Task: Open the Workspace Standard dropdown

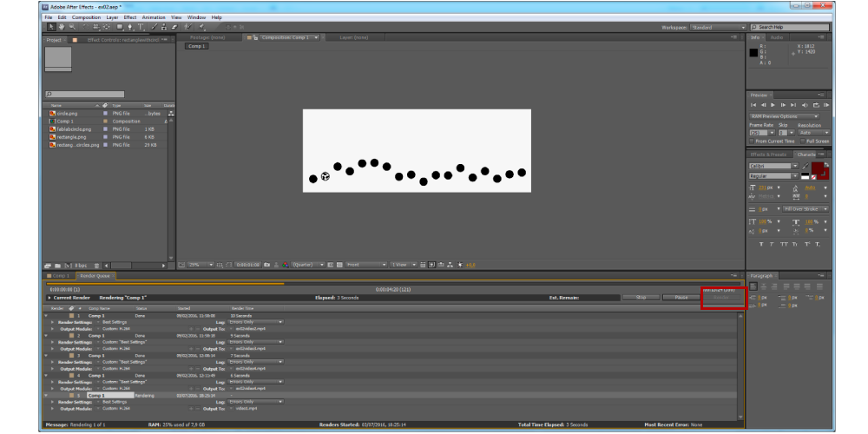Action: tap(719, 27)
